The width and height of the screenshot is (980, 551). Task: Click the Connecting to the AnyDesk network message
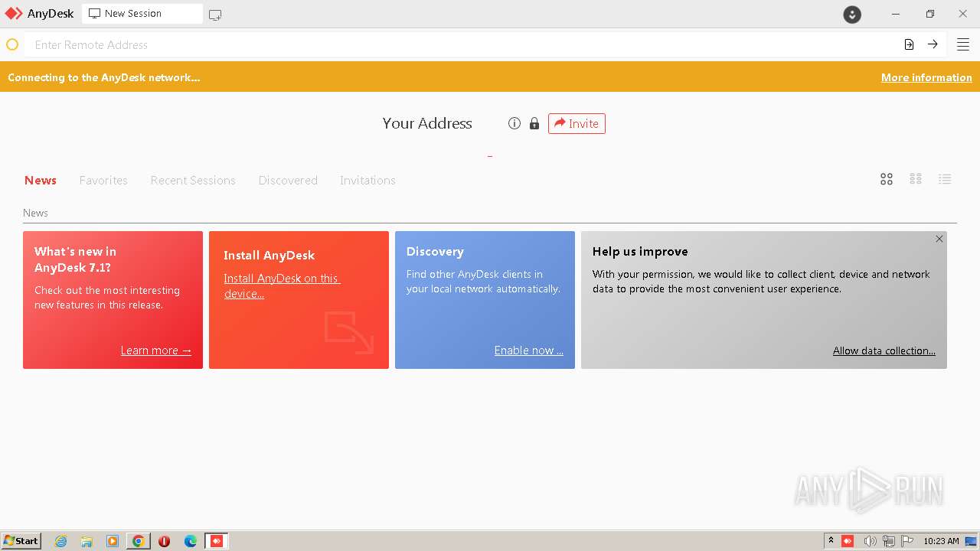coord(104,77)
